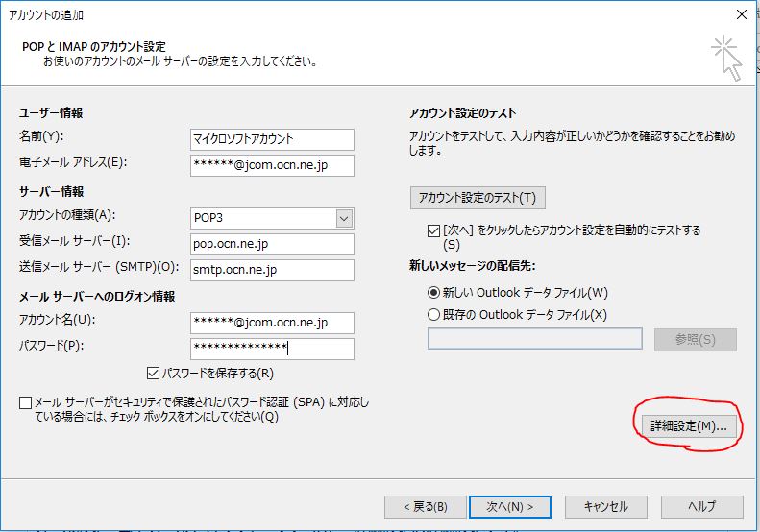
Task: Close the アカウントの追加 dialog
Action: click(x=741, y=15)
